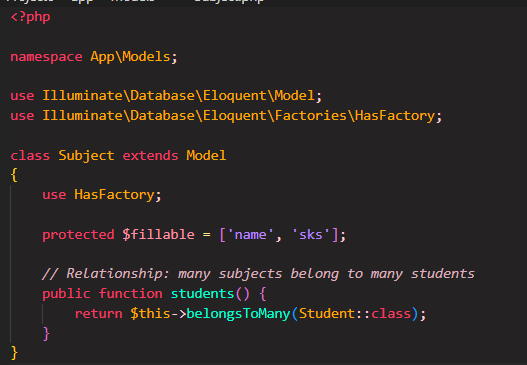Click the final closing brace of the class
Screen dimensions: 527x365
[x=14, y=353]
